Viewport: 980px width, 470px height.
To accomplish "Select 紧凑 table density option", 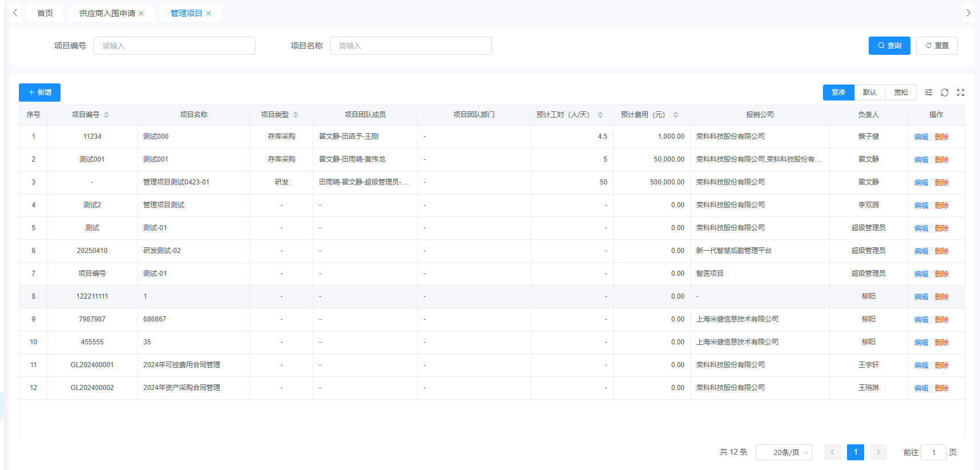I will (838, 93).
